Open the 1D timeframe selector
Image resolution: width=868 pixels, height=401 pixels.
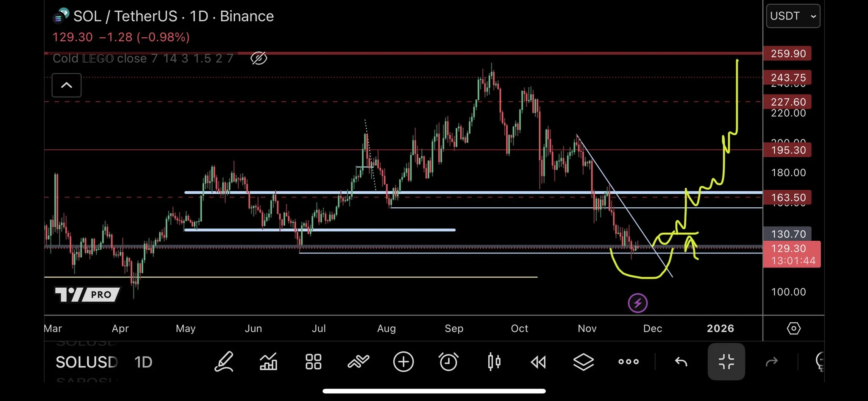[x=143, y=362]
